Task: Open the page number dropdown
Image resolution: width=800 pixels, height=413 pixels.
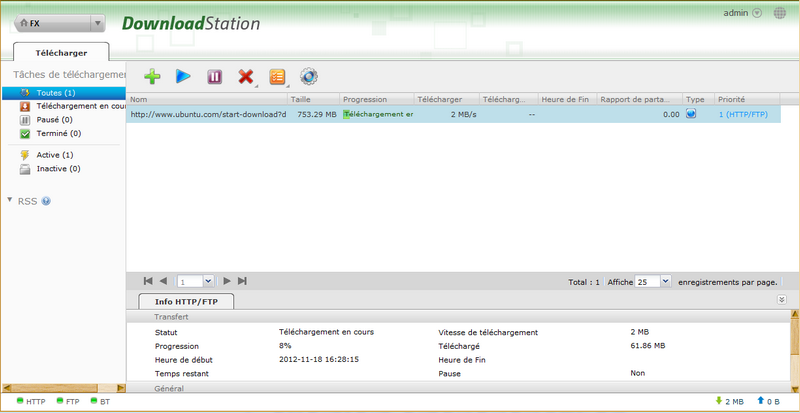Action: coord(208,281)
